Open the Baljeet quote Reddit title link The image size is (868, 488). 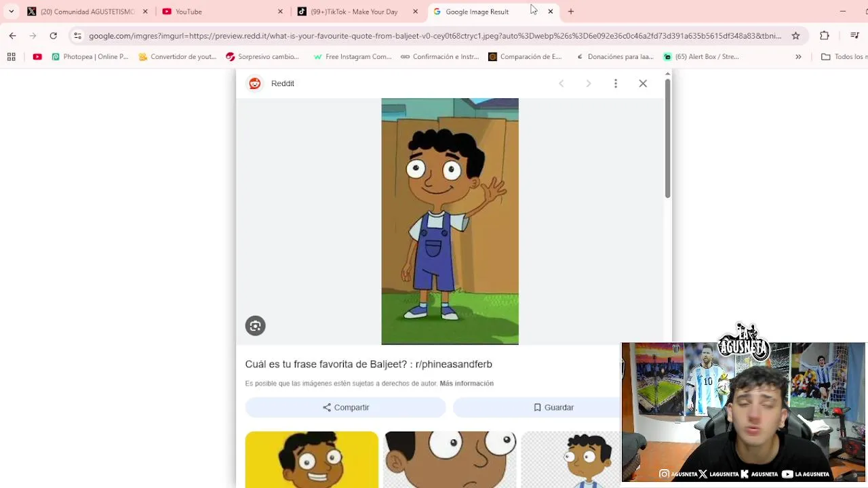click(369, 364)
